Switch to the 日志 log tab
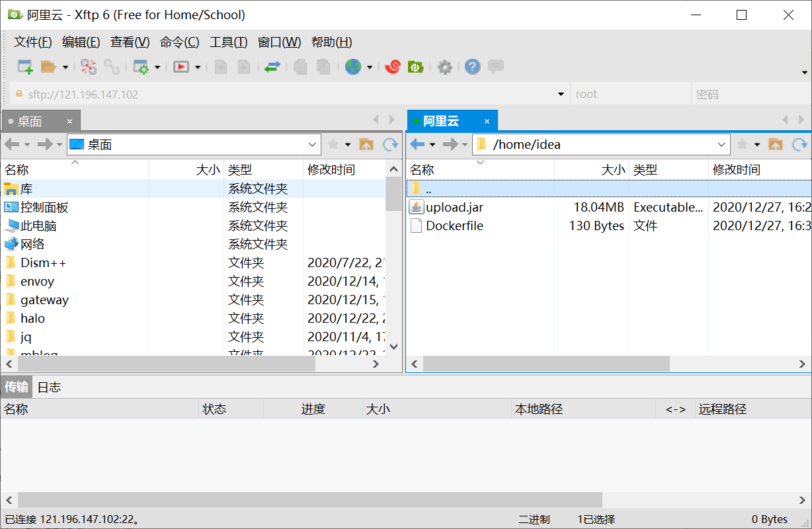812x529 pixels. tap(49, 387)
